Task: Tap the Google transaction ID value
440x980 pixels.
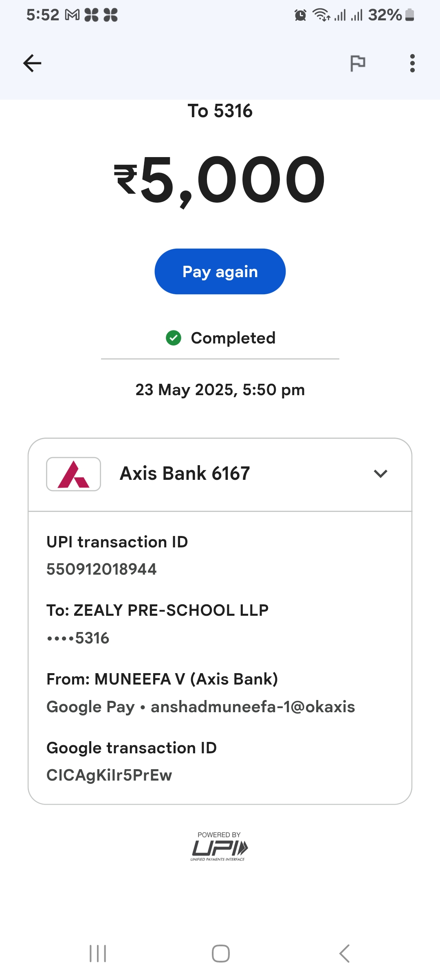Action: click(x=109, y=775)
